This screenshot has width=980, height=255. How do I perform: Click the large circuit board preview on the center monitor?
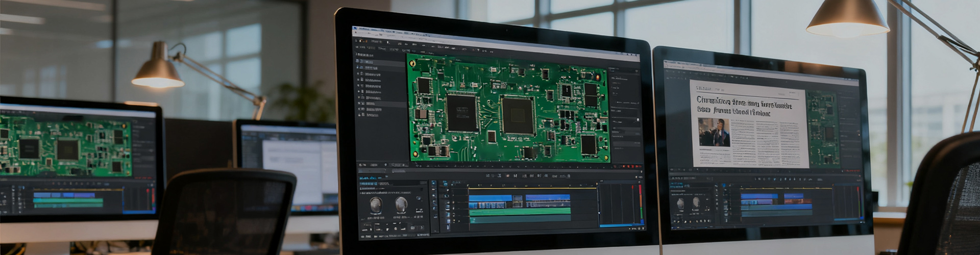point(508,109)
